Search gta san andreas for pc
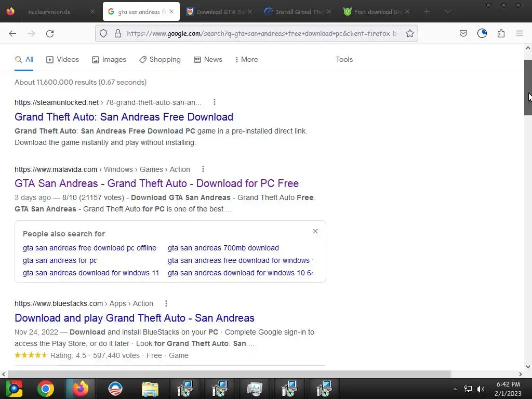The width and height of the screenshot is (532, 399). (x=60, y=260)
